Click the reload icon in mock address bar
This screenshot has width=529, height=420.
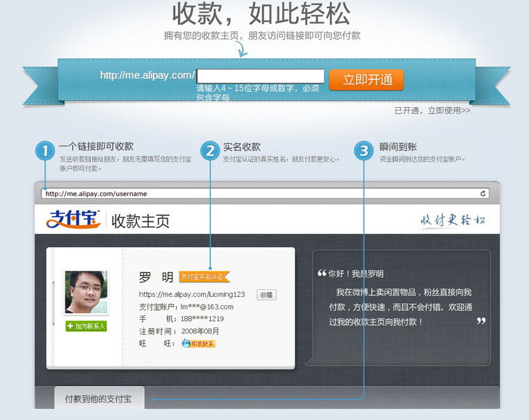483,193
